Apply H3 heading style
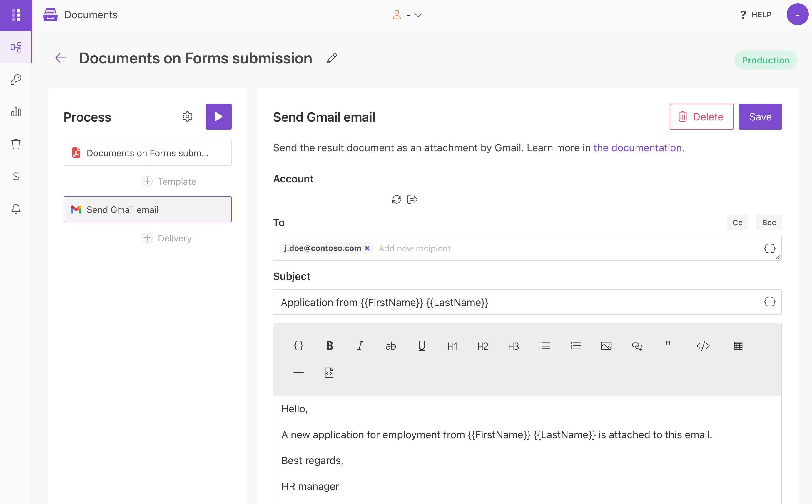This screenshot has width=812, height=504. click(514, 346)
